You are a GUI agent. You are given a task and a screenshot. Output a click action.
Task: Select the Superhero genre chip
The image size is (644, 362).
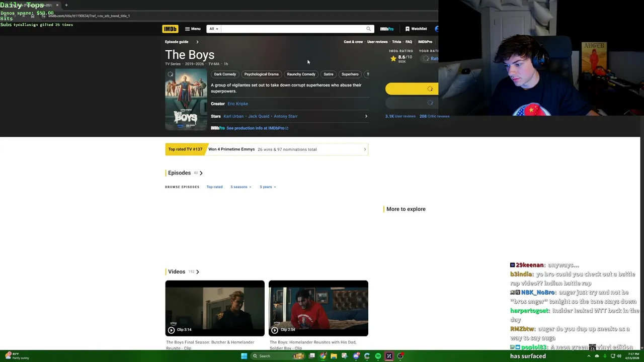point(350,74)
